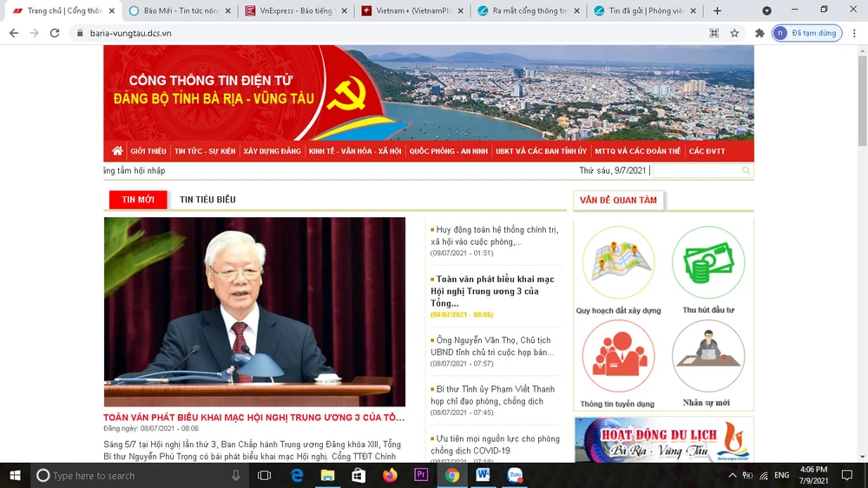Viewport: 868px width, 488px height.
Task: Open the home icon in the red navigation bar
Action: point(117,151)
